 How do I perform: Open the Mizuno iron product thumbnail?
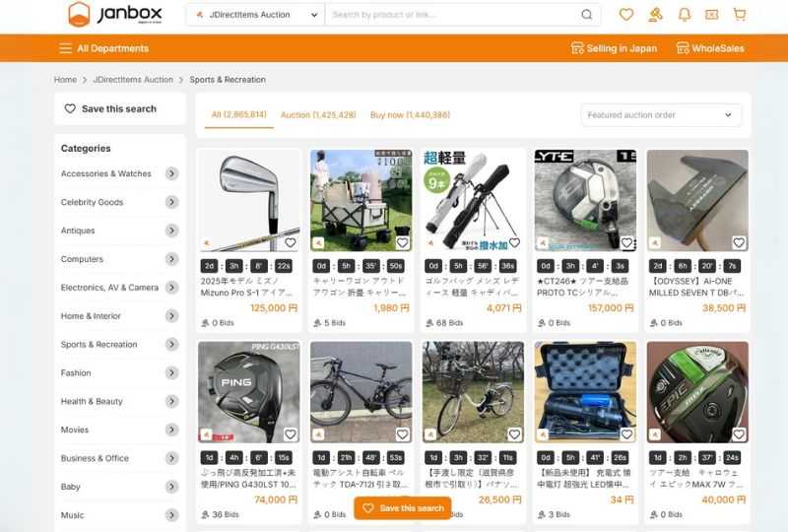(249, 200)
